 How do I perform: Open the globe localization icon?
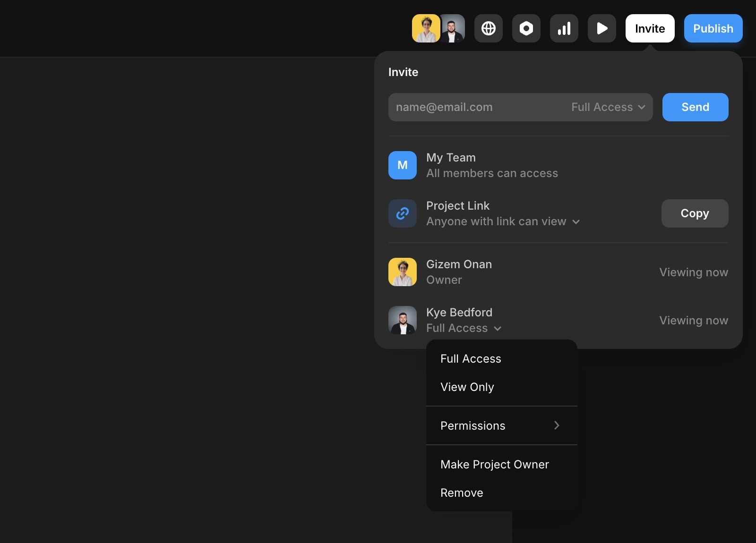pos(489,28)
